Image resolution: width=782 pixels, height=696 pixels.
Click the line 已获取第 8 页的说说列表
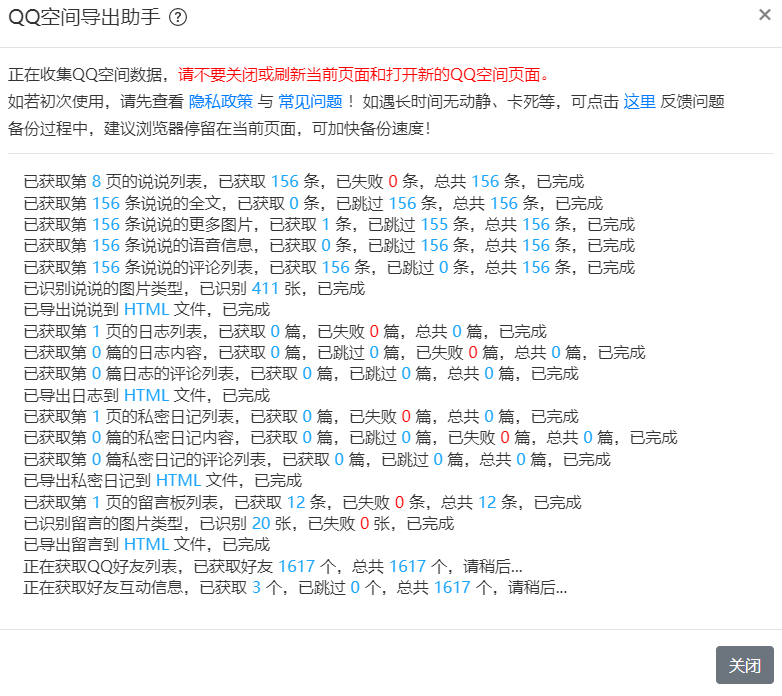(x=304, y=181)
